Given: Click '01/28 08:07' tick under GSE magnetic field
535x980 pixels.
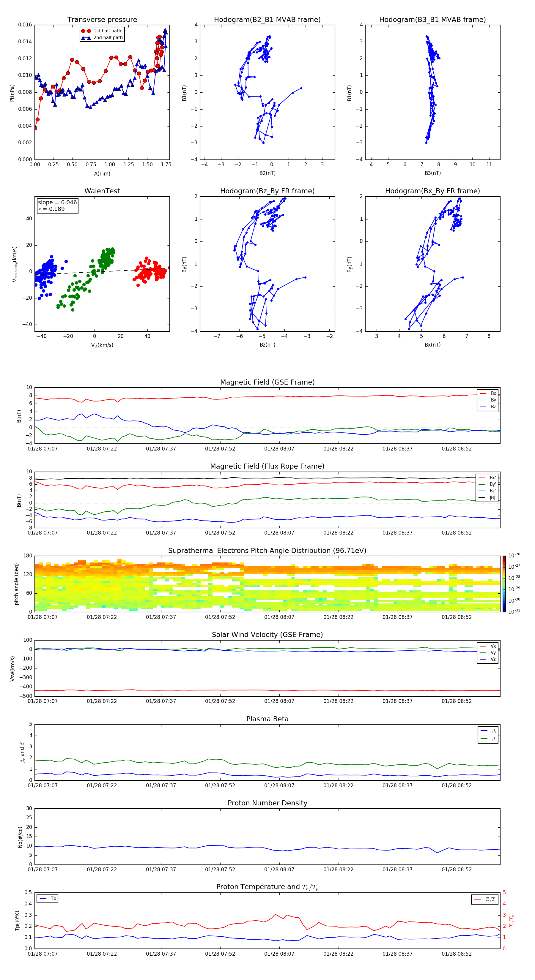Looking at the screenshot, I should [x=279, y=449].
